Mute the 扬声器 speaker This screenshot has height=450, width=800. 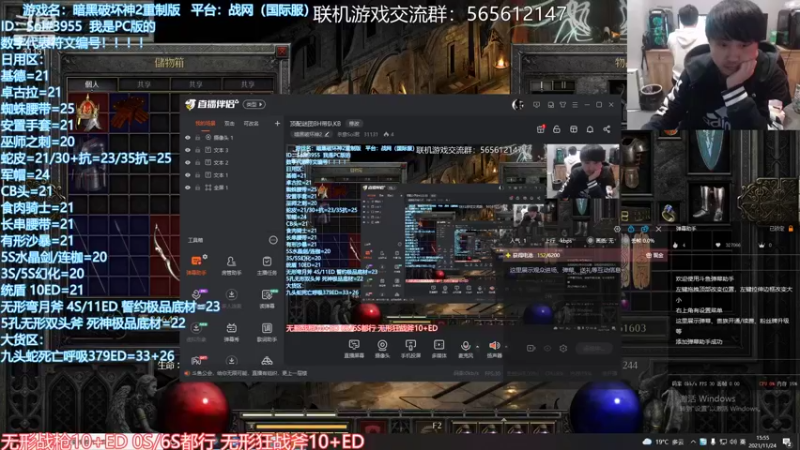point(493,347)
